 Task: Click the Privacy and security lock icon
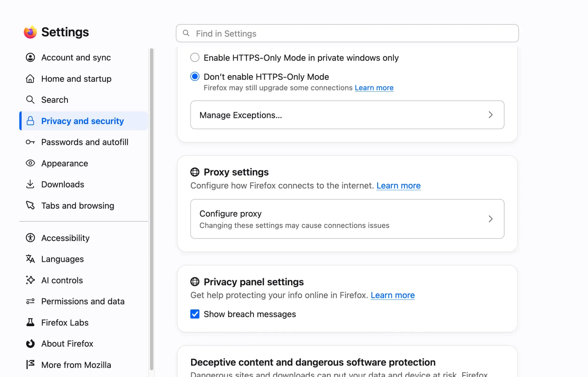30,121
